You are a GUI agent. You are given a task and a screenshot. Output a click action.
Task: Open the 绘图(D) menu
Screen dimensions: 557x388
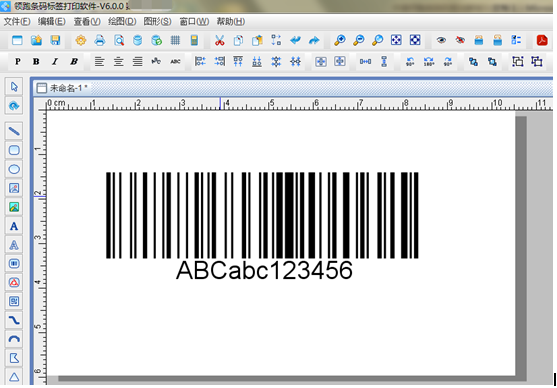point(122,22)
